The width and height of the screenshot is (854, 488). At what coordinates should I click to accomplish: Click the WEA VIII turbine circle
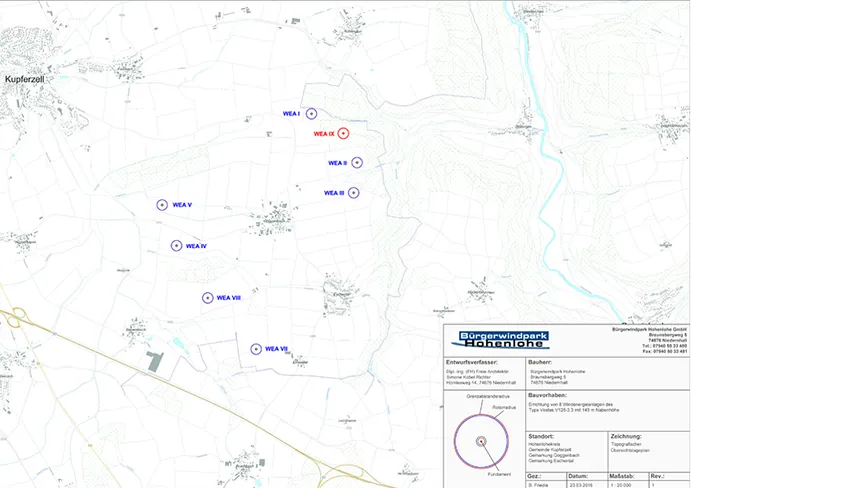tap(208, 298)
